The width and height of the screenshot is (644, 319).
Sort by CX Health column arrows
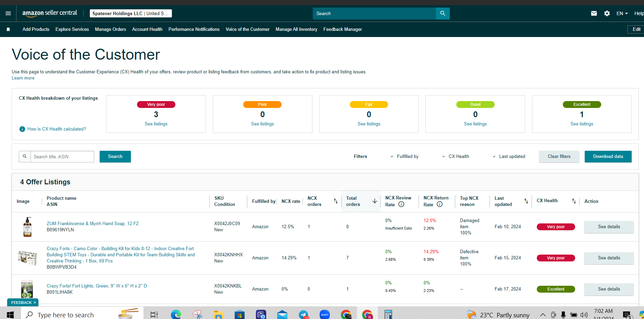click(574, 201)
